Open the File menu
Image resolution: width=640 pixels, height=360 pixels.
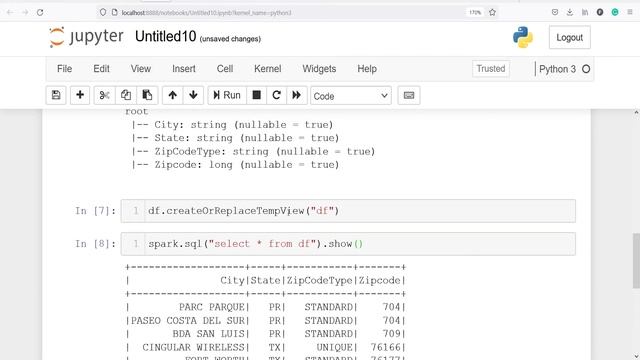click(x=64, y=69)
